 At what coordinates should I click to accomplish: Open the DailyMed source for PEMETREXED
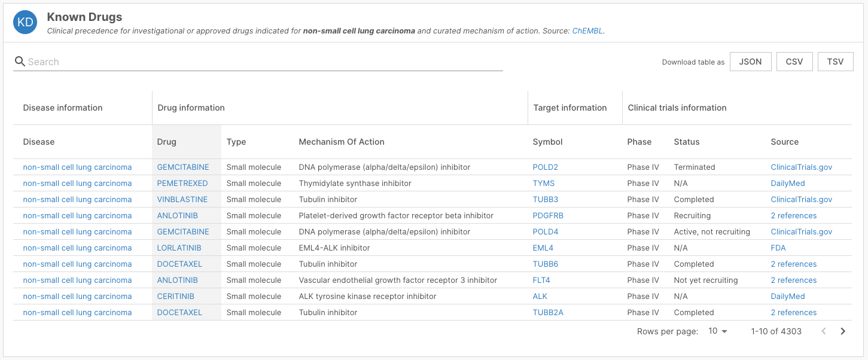pyautogui.click(x=788, y=183)
